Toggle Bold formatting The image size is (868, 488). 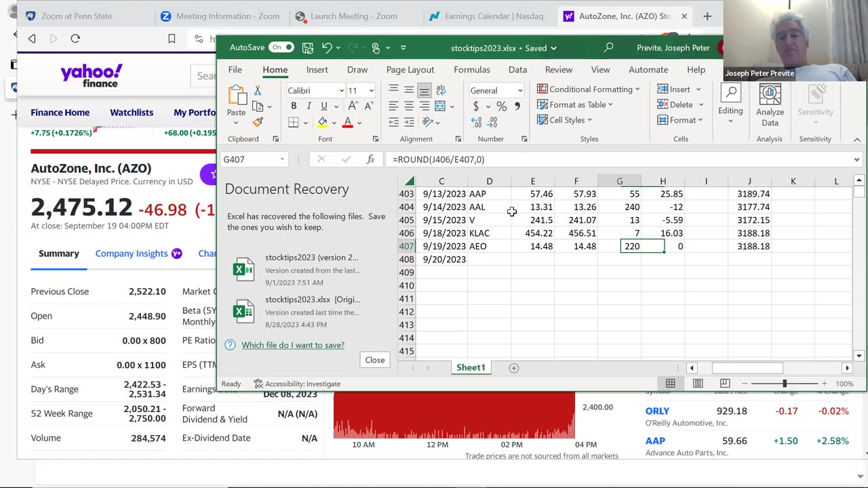click(294, 106)
